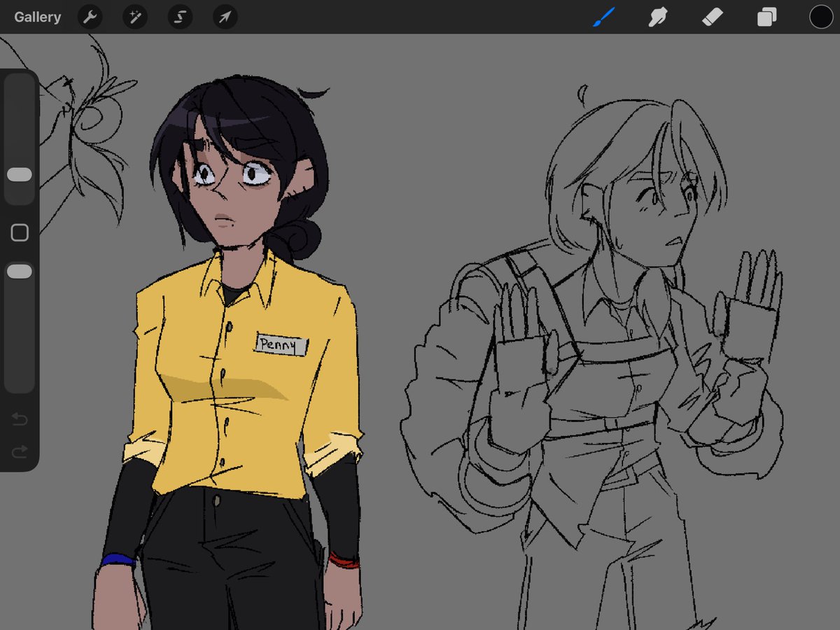
Task: Select the Eraser tool
Action: point(712,17)
